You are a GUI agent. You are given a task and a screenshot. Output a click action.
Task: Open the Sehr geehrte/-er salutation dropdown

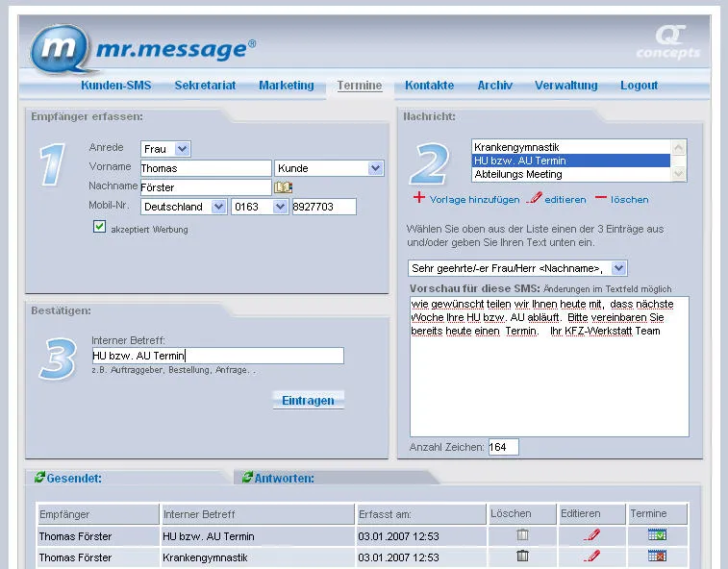(x=517, y=268)
